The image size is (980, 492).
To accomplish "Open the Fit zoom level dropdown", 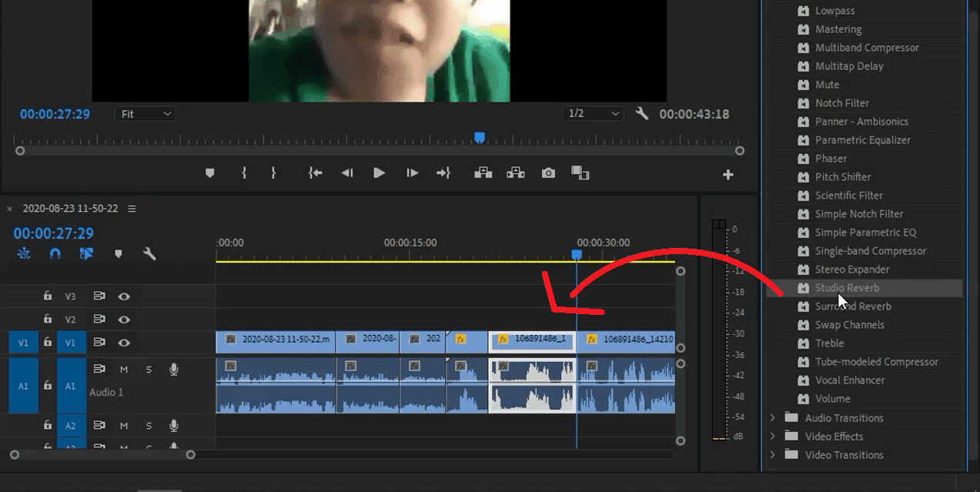I will click(x=145, y=113).
